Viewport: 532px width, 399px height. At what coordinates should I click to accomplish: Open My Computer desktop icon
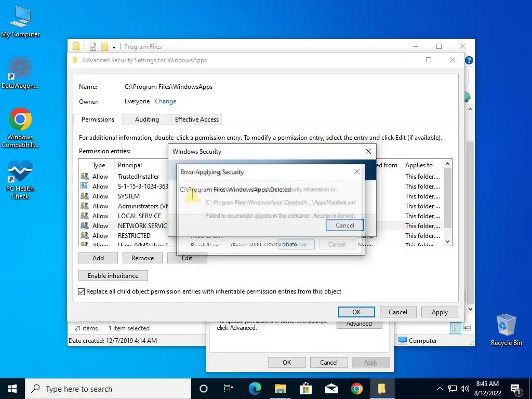pos(20,22)
